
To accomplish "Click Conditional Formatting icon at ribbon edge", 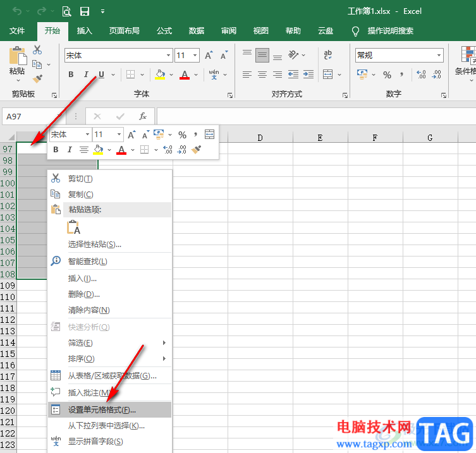I will tap(468, 55).
